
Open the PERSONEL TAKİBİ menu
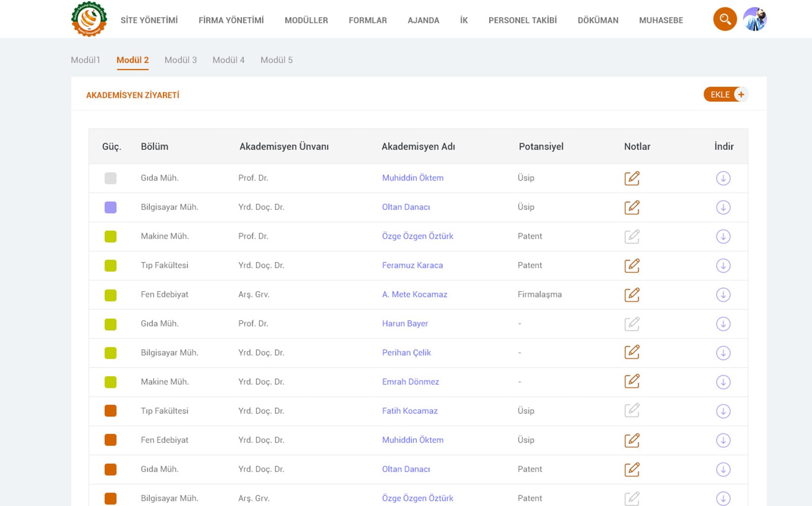pyautogui.click(x=522, y=20)
